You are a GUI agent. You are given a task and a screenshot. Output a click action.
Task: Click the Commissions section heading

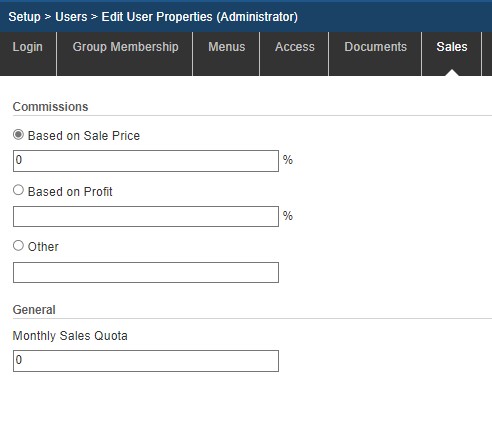tap(50, 107)
